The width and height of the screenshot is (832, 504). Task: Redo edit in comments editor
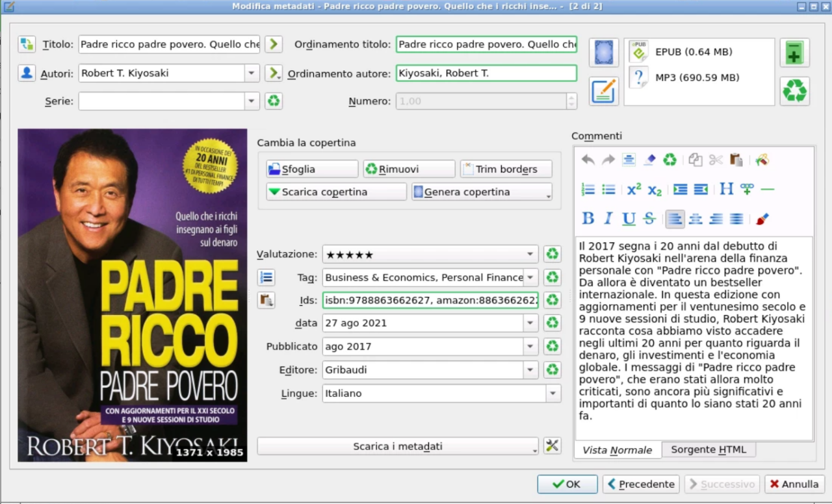click(608, 160)
